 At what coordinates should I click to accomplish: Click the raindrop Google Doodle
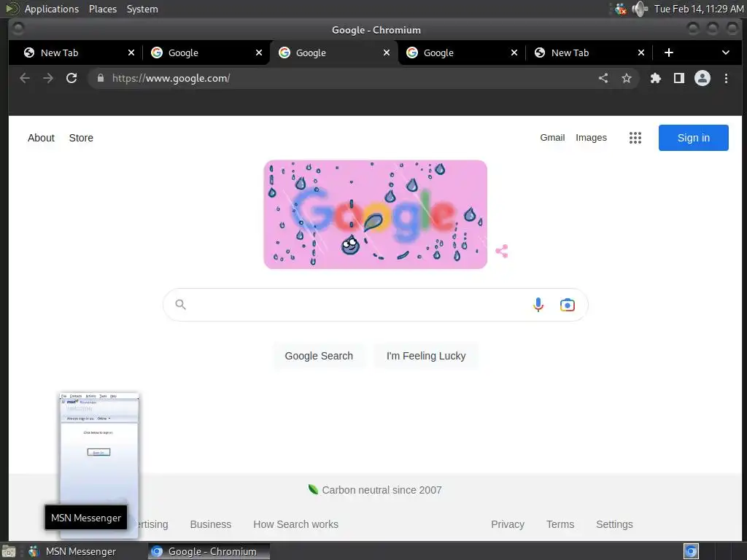[x=376, y=214]
